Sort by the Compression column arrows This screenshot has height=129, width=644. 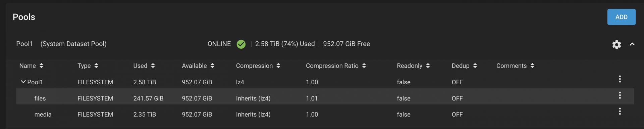click(278, 66)
